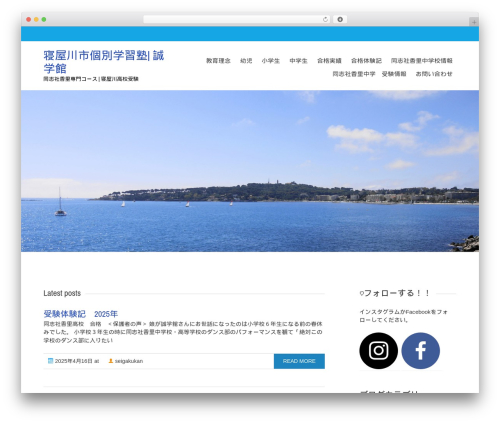Click the READ MORE button
The width and height of the screenshot is (500, 423).
pos(299,361)
